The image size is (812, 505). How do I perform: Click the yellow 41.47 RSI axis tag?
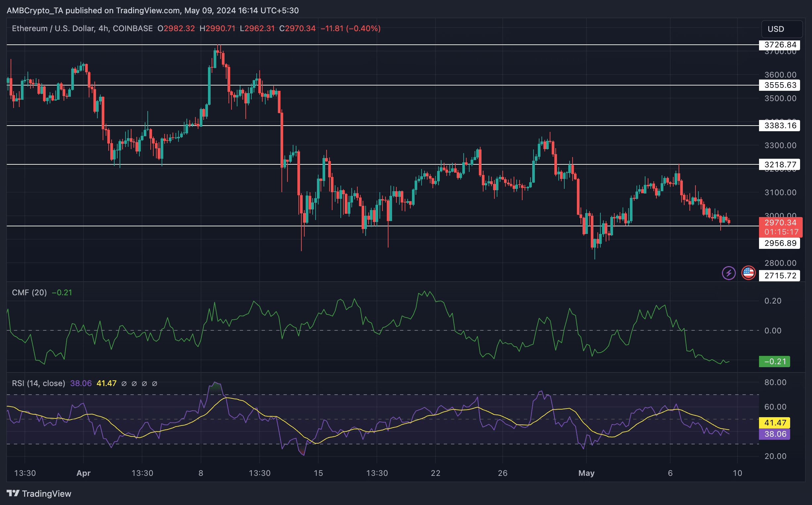pyautogui.click(x=774, y=422)
